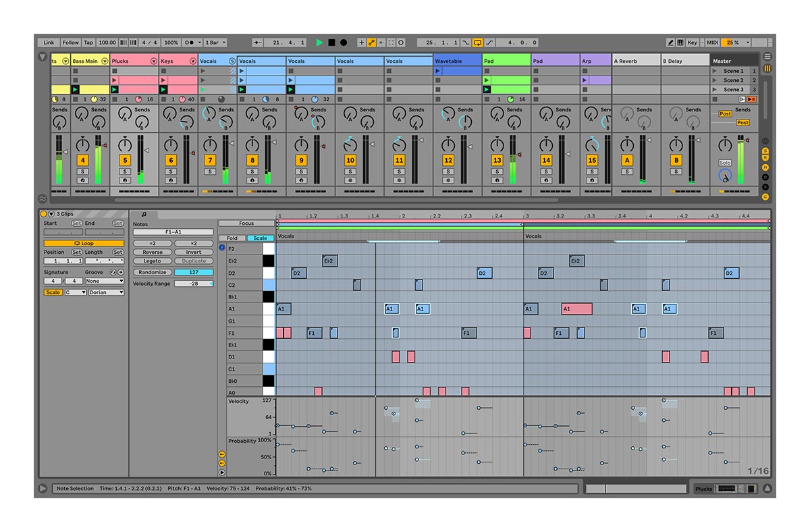
Task: Click the Invert notes button
Action: [194, 252]
